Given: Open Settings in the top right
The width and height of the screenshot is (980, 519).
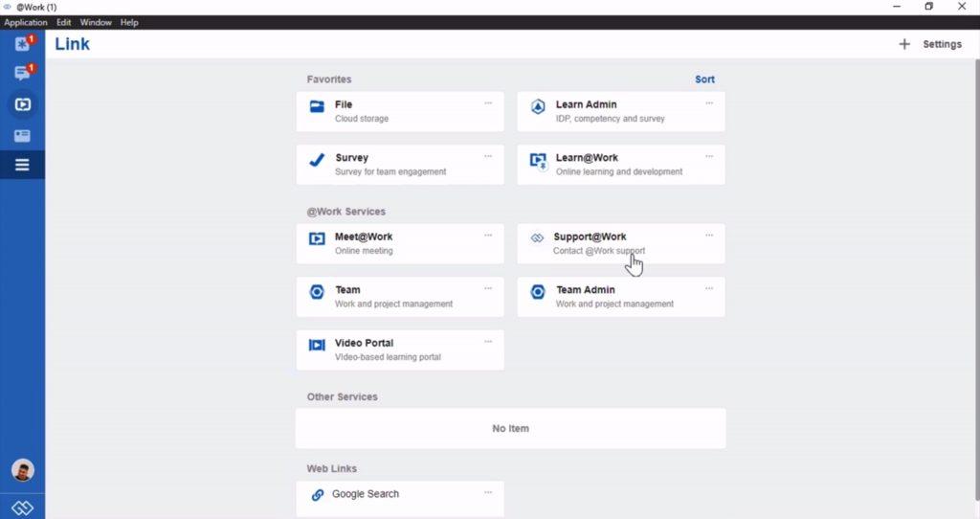Looking at the screenshot, I should pos(942,44).
